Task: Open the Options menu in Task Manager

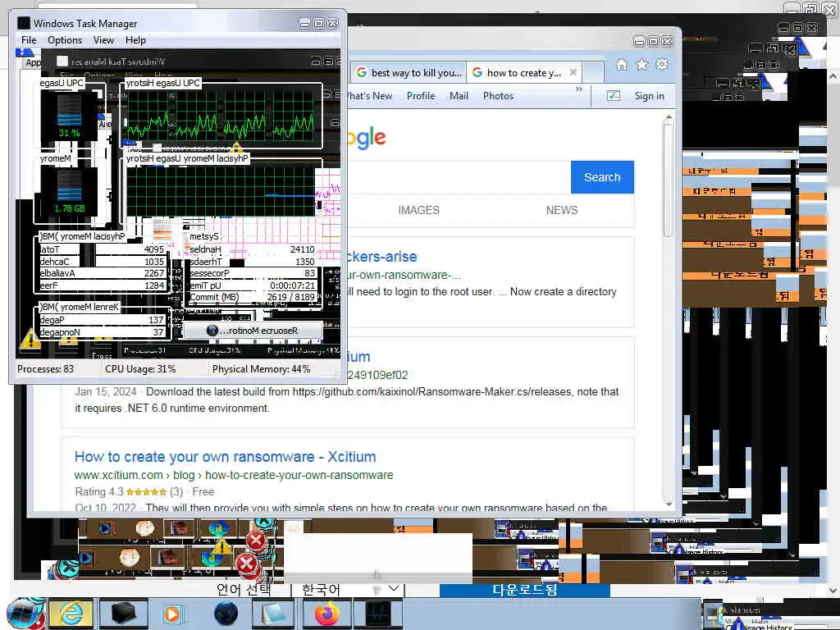Action: pyautogui.click(x=65, y=40)
